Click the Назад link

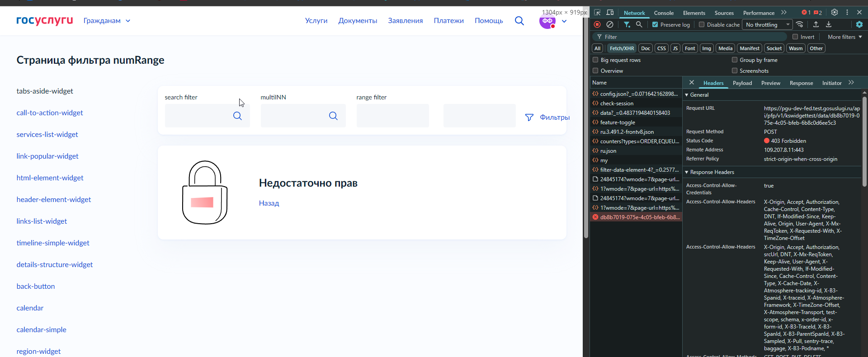(x=269, y=203)
